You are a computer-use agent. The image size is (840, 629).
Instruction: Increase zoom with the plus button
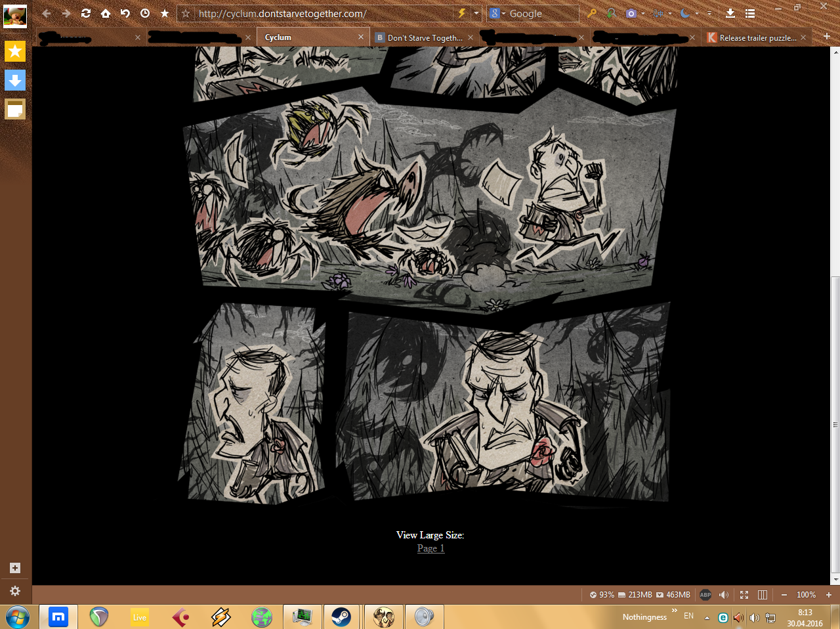point(829,595)
